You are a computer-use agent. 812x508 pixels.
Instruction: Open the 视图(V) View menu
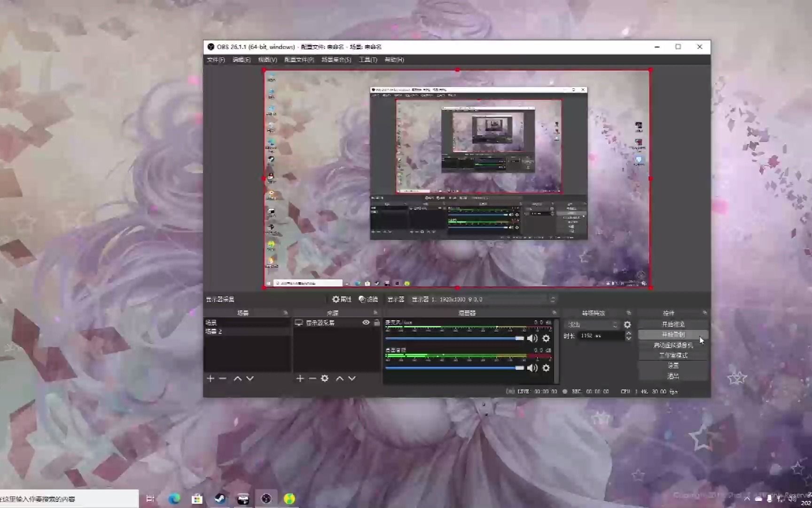point(267,60)
